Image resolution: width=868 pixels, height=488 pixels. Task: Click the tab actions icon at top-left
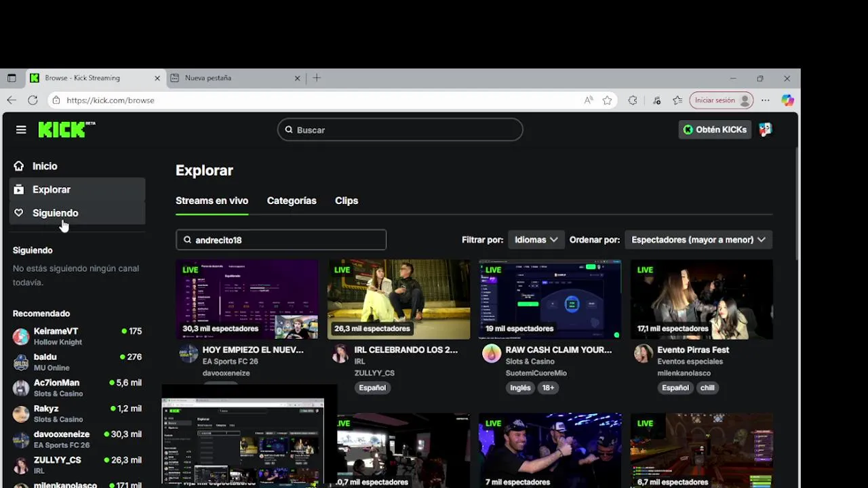[12, 78]
